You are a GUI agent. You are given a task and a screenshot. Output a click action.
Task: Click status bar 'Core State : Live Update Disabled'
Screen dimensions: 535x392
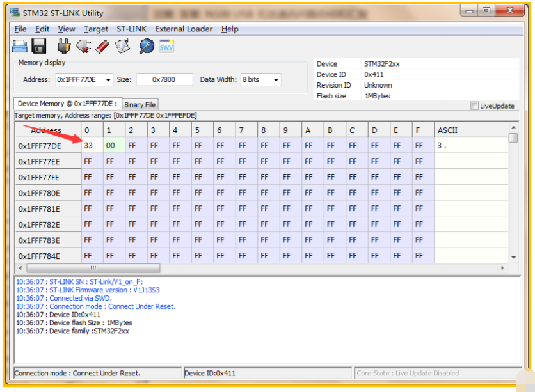tap(438, 373)
